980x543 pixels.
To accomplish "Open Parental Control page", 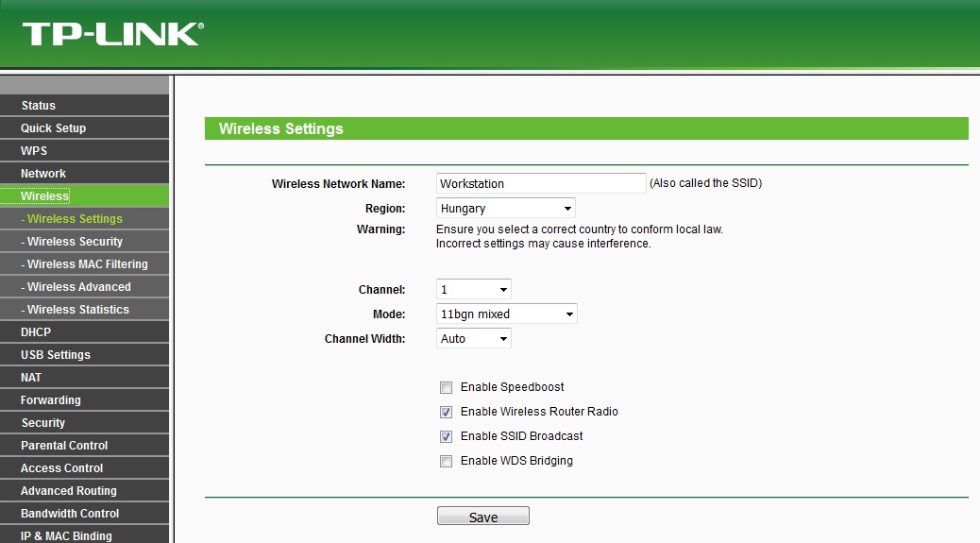I will [84, 446].
